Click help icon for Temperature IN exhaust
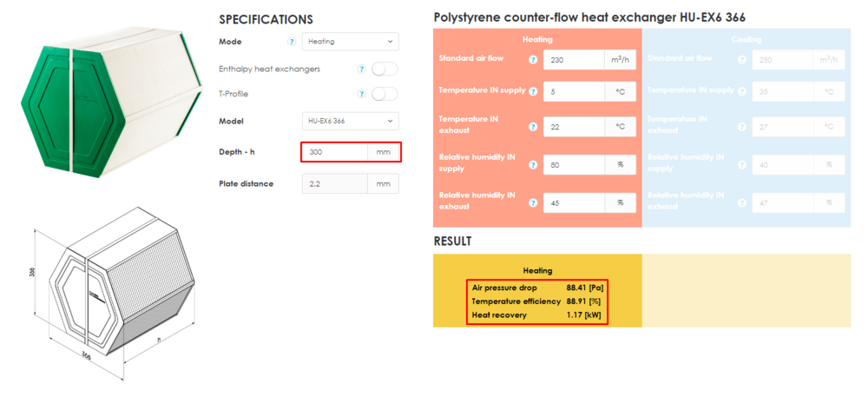 pos(533,127)
